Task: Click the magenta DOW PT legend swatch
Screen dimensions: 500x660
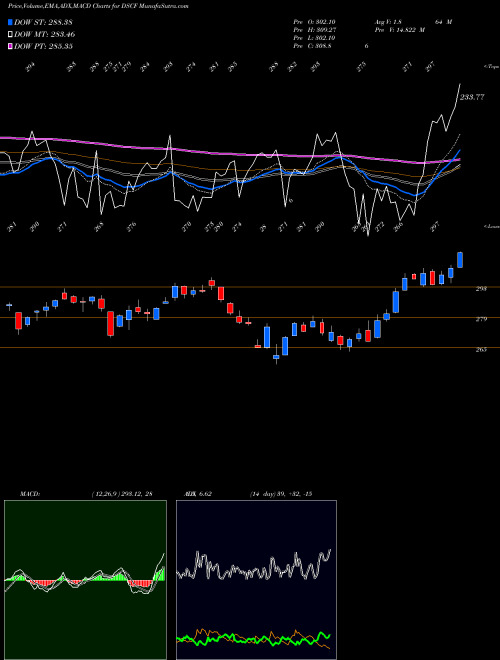Action: pos(10,46)
